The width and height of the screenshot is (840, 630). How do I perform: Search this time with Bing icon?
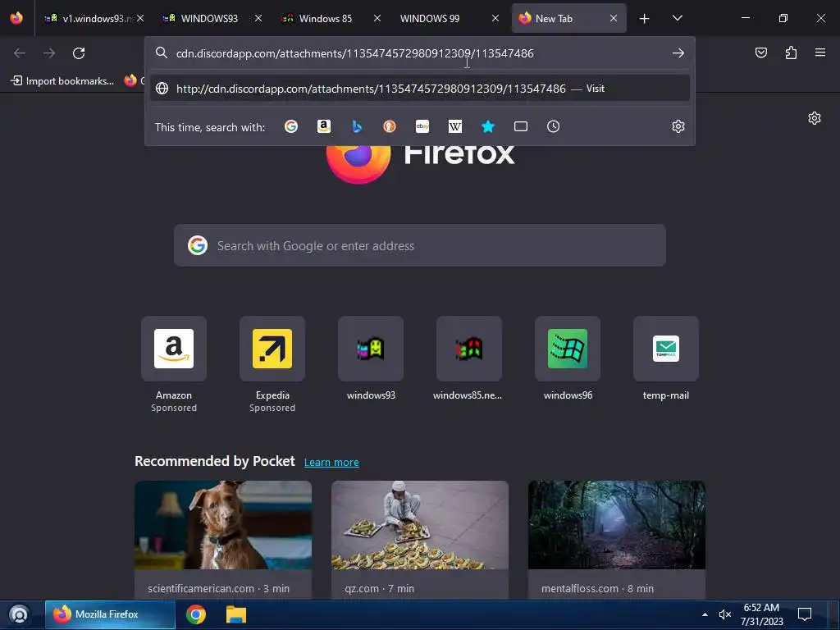coord(357,126)
